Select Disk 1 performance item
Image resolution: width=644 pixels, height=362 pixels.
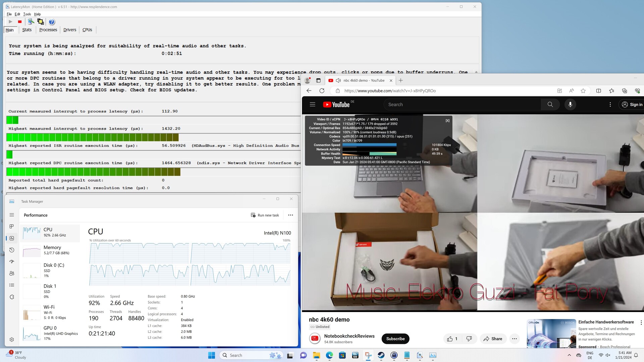pos(50,291)
